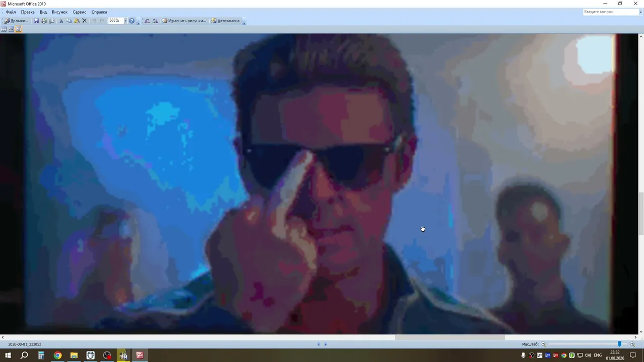The width and height of the screenshot is (644, 362).
Task: Click the Print icon in toolbar
Action: 44,21
